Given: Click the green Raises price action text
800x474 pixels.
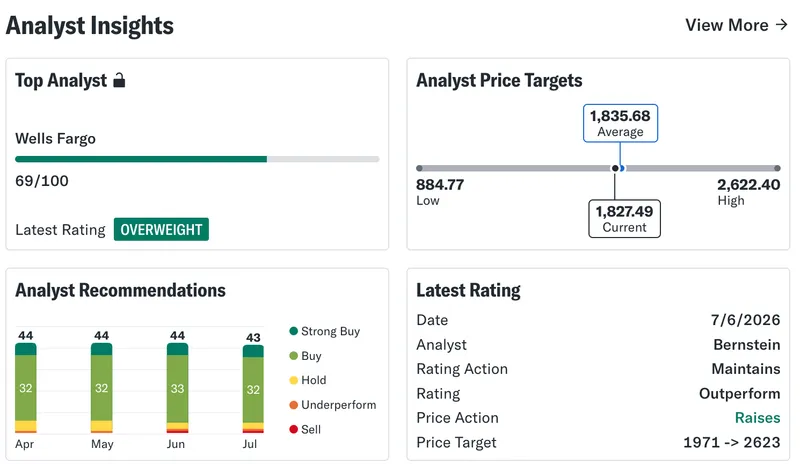Looking at the screenshot, I should click(x=757, y=418).
